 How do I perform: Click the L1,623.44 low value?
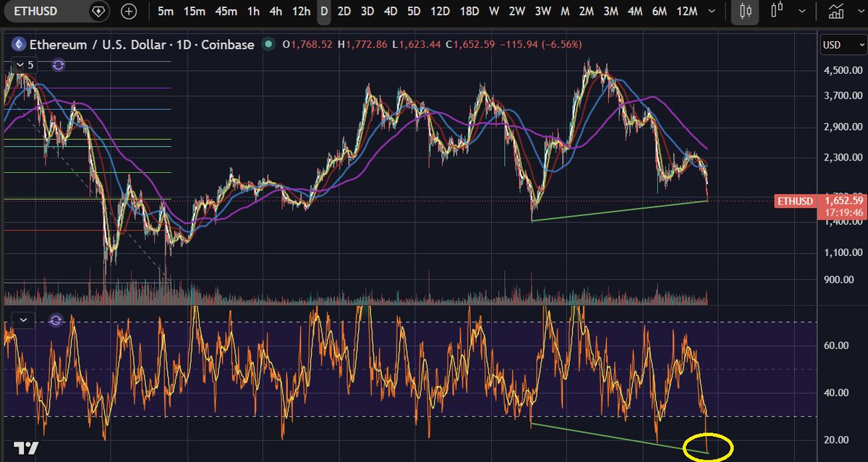(x=417, y=45)
